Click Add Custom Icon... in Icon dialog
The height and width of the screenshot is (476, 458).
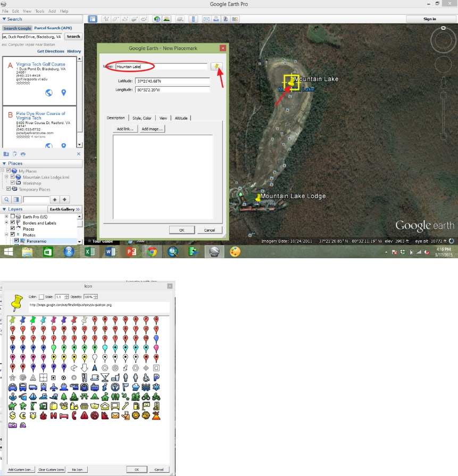pyautogui.click(x=21, y=470)
